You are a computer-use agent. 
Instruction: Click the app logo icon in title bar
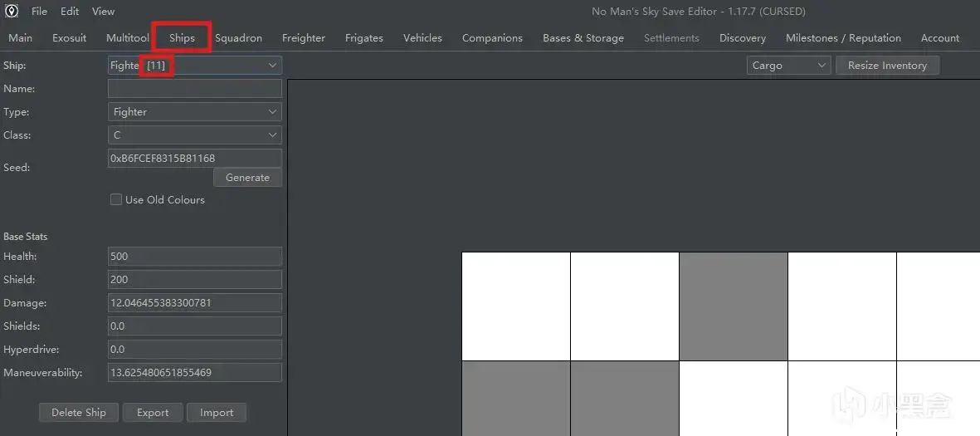coord(12,11)
